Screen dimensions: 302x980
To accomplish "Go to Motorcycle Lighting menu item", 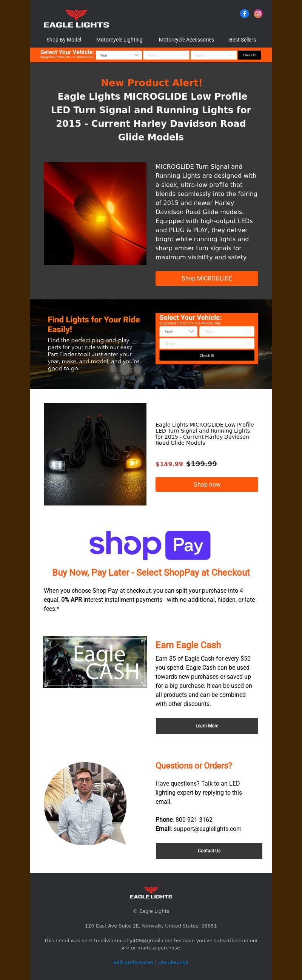I will (x=119, y=40).
